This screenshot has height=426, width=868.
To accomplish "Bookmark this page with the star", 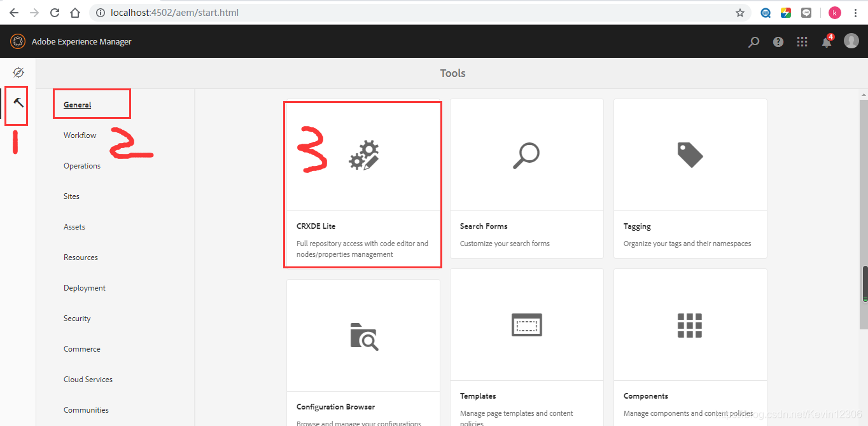I will 740,13.
